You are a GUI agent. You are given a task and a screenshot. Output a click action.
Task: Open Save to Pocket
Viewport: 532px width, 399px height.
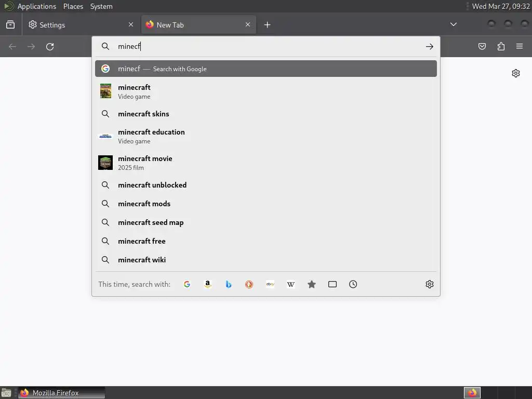click(482, 46)
